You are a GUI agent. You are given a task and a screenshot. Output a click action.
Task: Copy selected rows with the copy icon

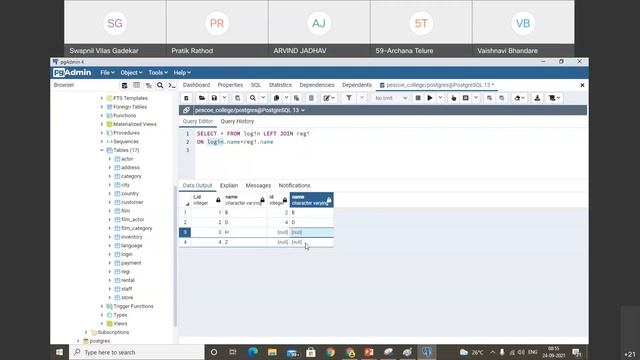point(276,98)
